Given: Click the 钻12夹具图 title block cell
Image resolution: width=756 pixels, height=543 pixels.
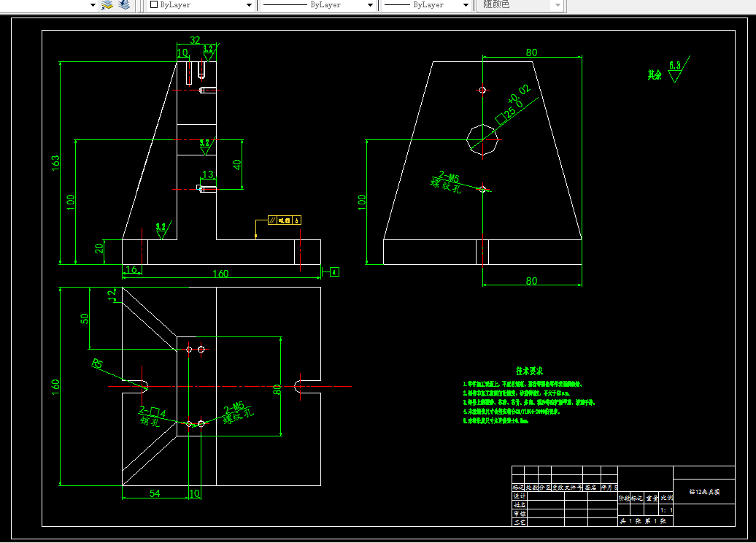Looking at the screenshot, I should [704, 492].
